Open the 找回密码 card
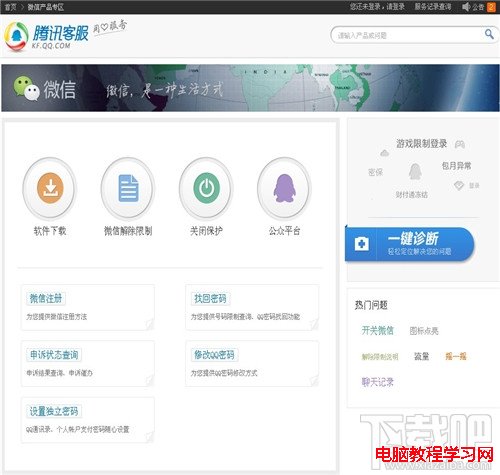 252,307
